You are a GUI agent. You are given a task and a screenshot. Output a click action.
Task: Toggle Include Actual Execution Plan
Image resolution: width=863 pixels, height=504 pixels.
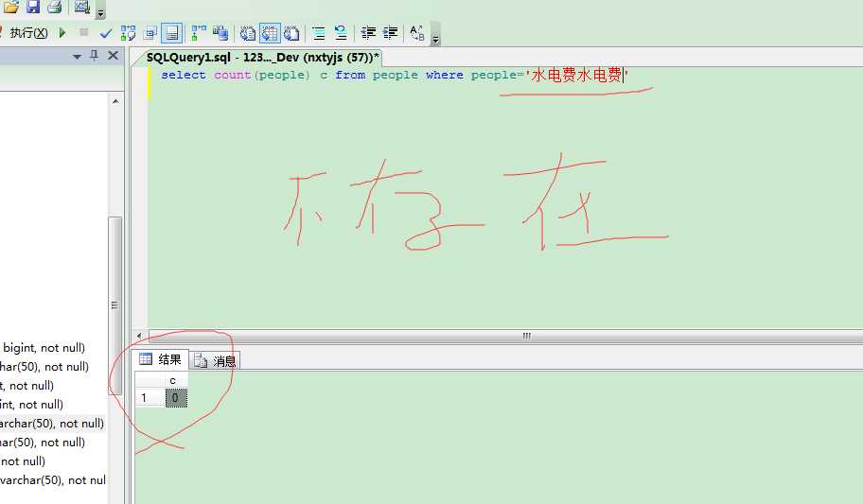click(x=198, y=33)
